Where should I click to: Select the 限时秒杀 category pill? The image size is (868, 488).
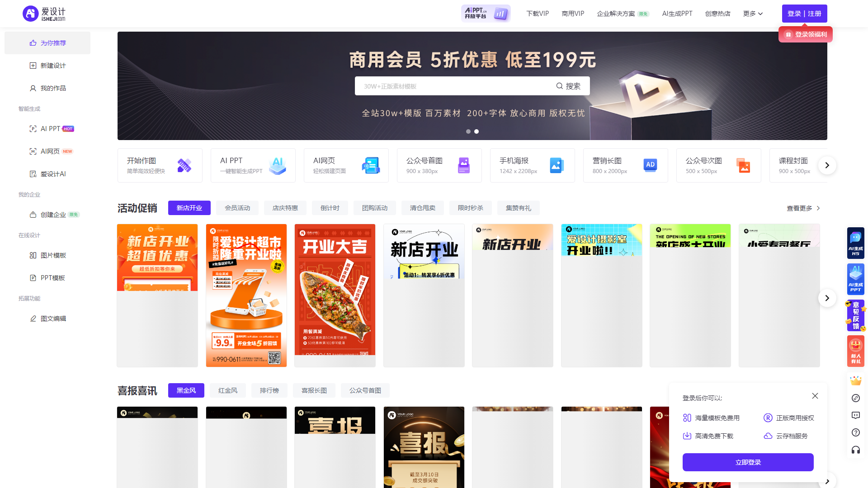point(470,207)
